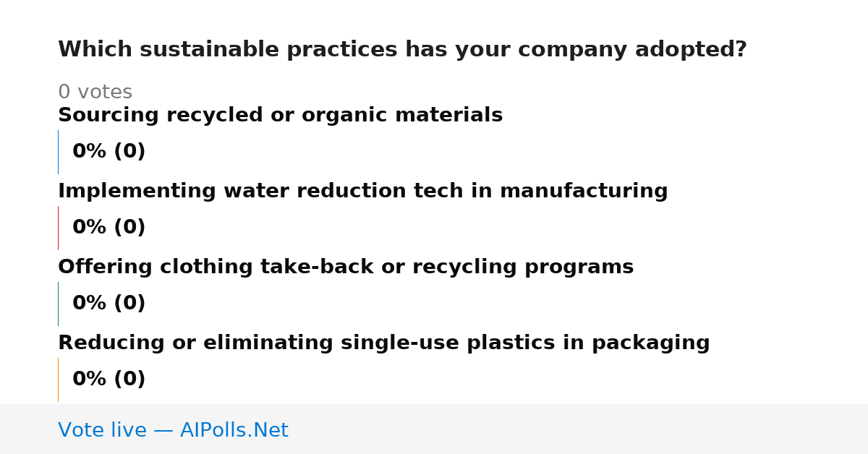The height and width of the screenshot is (454, 868).
Task: Select 'Sourcing recycled or organic materials' option
Action: [x=280, y=116]
